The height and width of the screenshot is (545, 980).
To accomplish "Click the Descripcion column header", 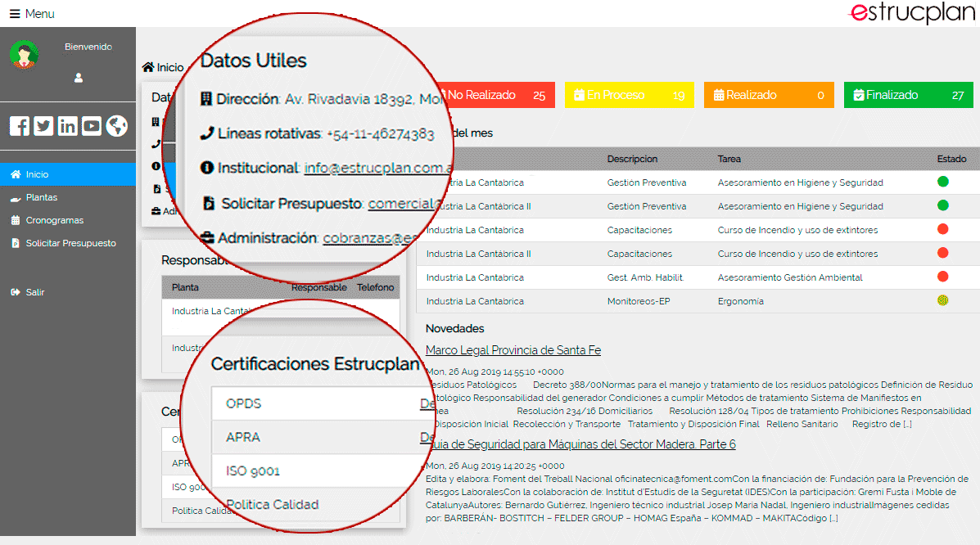I will click(x=632, y=160).
